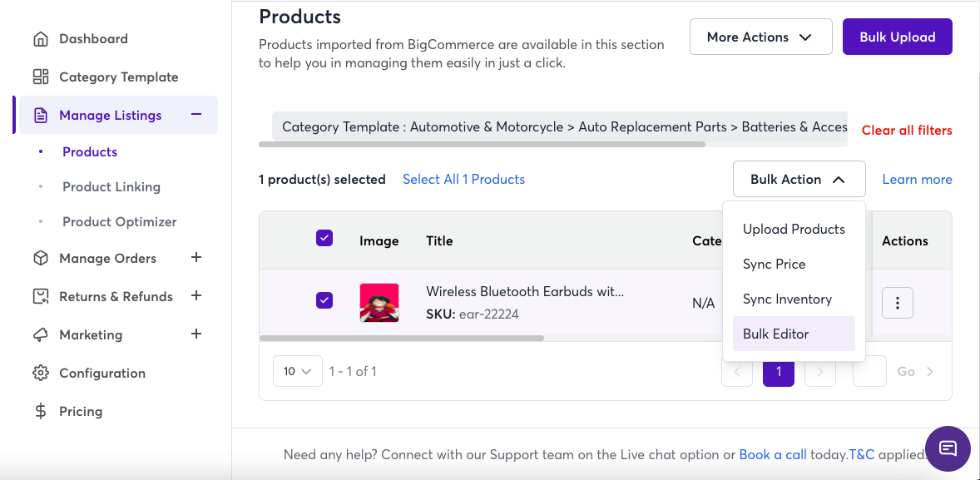Deselect the Wireless Bluetooth Earbuds row checkbox
Viewport: 980px width, 480px height.
point(324,300)
